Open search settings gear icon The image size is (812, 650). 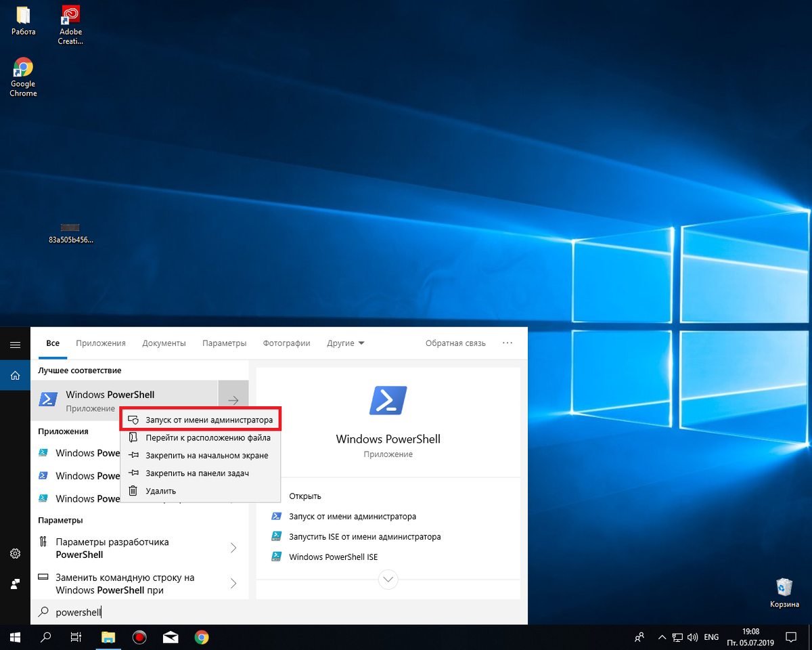click(15, 554)
